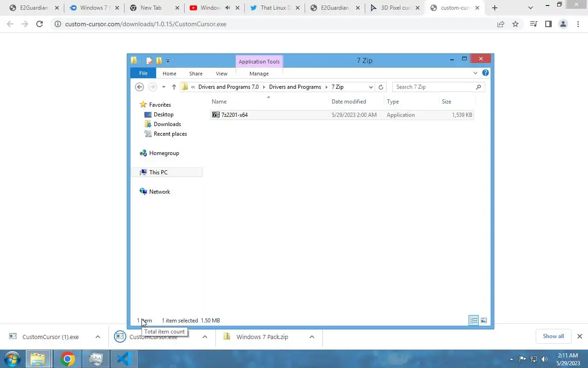Select This PC in the navigation pane
This screenshot has width=588, height=368.
[x=167, y=172]
